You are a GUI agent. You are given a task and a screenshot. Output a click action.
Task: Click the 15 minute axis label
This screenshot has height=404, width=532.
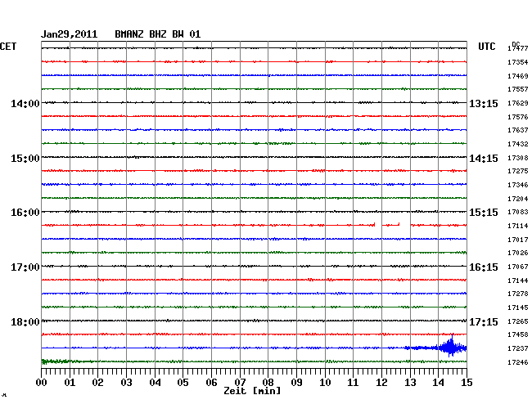[467, 383]
